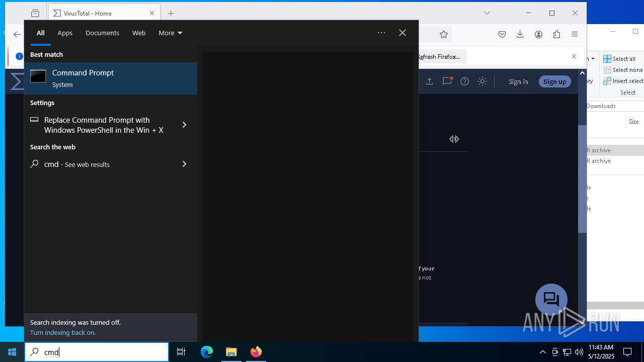Viewport: 644px width, 362px height.
Task: Launch Microsoft Edge from the taskbar
Action: 207,352
